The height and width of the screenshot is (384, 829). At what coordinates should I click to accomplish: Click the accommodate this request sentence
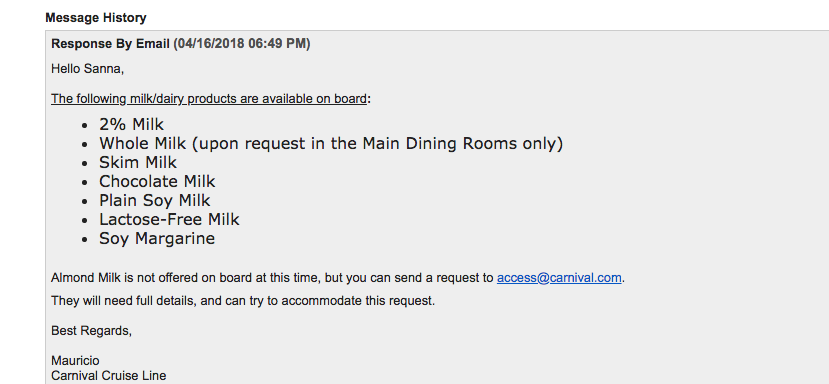tap(243, 301)
